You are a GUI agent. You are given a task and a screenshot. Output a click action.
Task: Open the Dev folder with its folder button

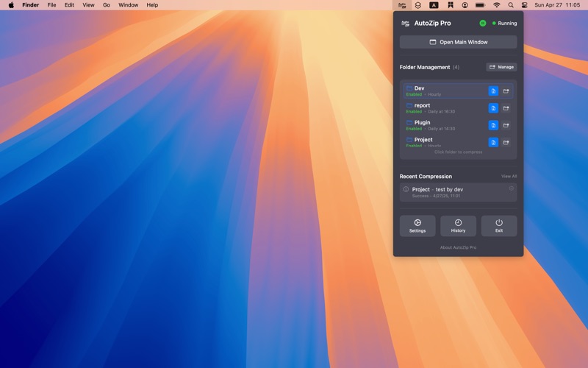(506, 91)
